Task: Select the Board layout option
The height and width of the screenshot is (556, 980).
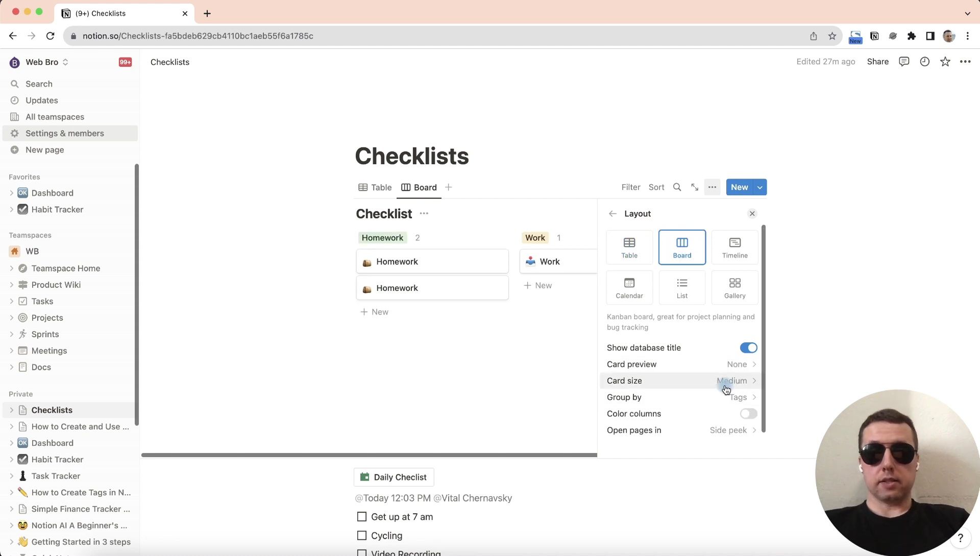Action: [x=682, y=247]
